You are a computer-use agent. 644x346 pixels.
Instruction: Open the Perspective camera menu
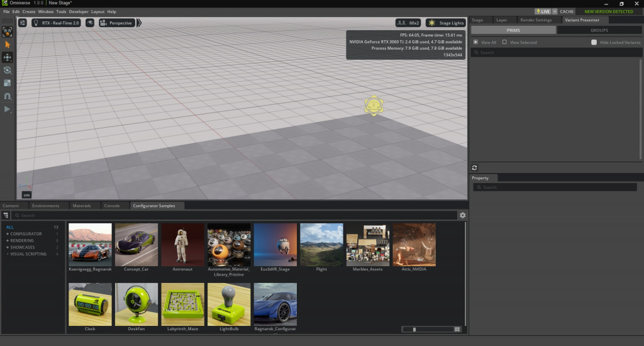click(116, 23)
